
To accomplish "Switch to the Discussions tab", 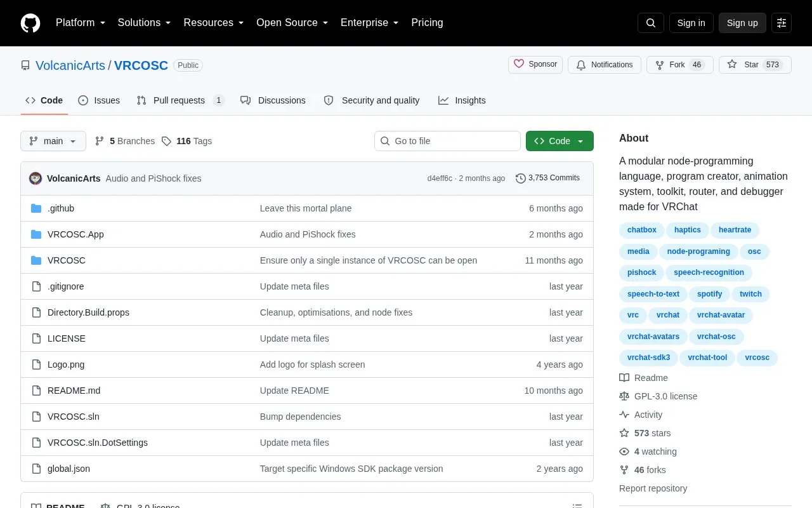I will point(273,100).
